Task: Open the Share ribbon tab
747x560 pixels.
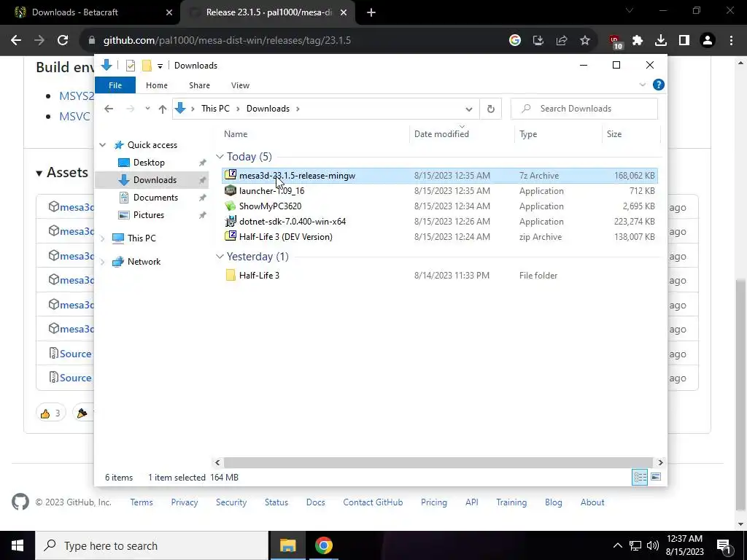Action: (199, 85)
